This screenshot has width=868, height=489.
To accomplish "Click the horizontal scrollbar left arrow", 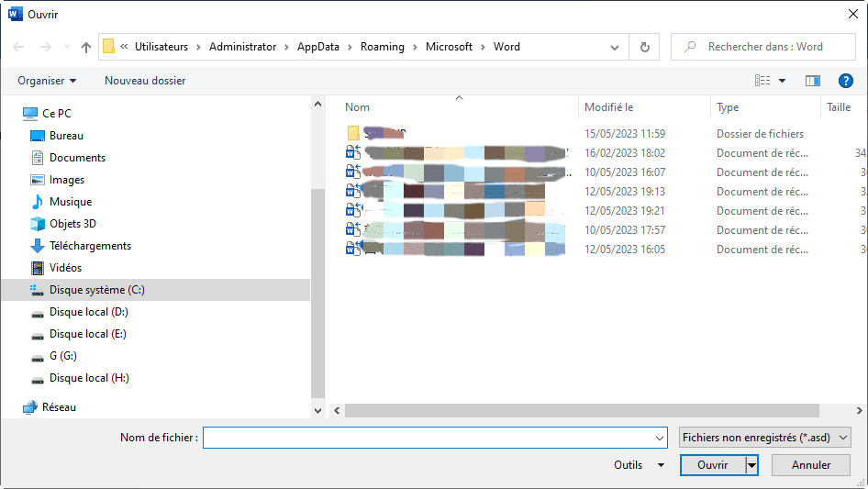I will pos(337,410).
